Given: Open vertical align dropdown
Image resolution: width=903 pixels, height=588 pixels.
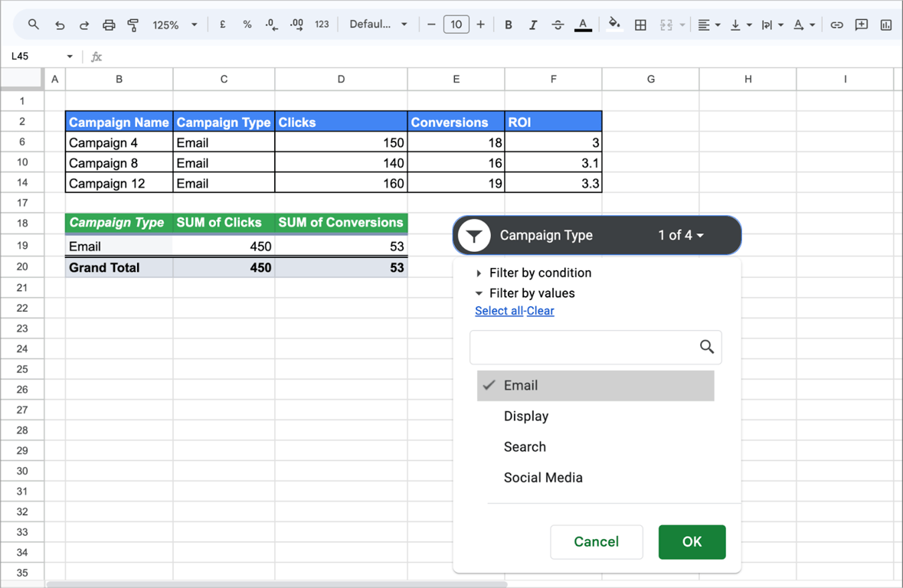Looking at the screenshot, I should click(741, 24).
